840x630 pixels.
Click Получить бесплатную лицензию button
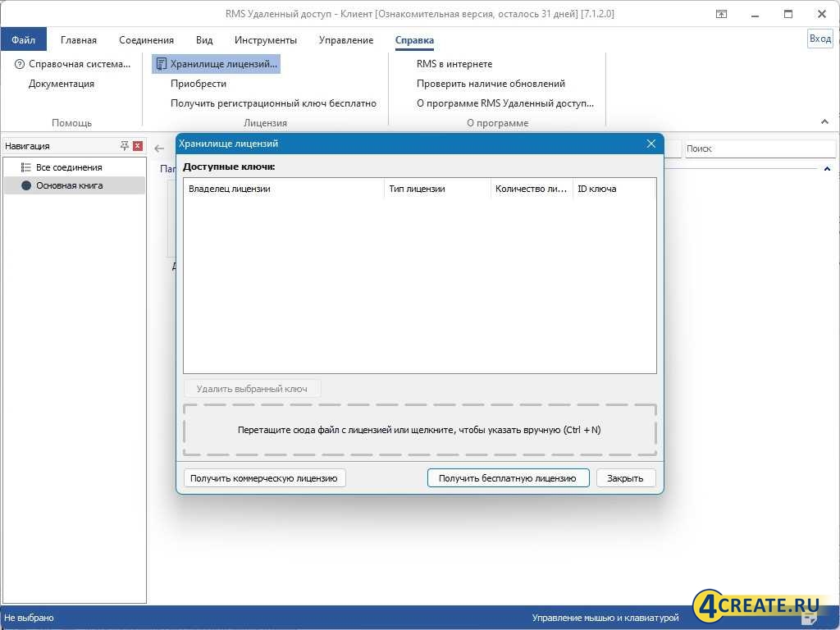click(508, 478)
